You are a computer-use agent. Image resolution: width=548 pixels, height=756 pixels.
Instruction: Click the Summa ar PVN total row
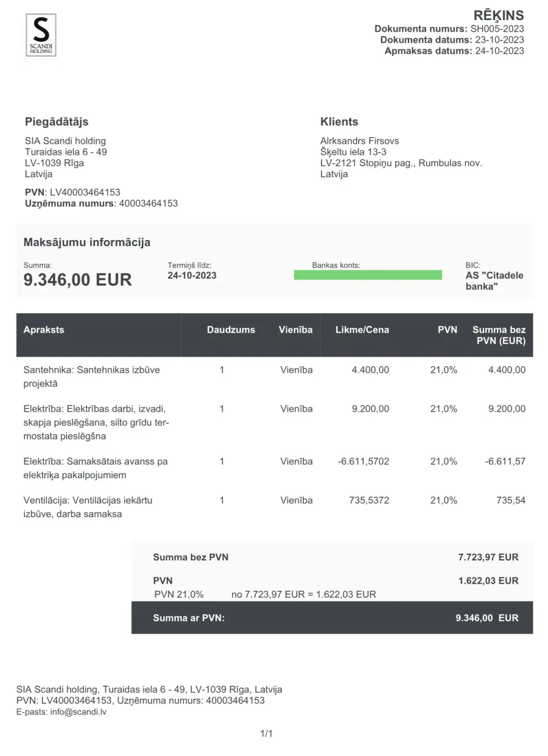tap(332, 618)
